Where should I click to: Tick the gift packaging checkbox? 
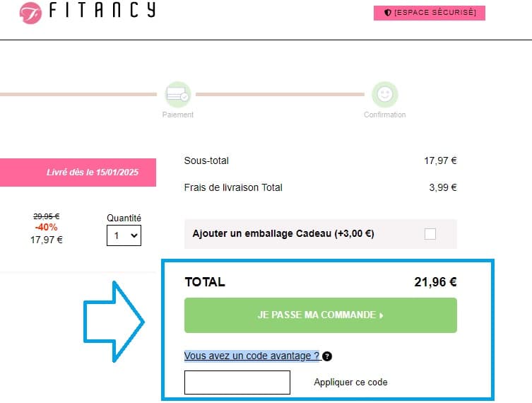430,234
